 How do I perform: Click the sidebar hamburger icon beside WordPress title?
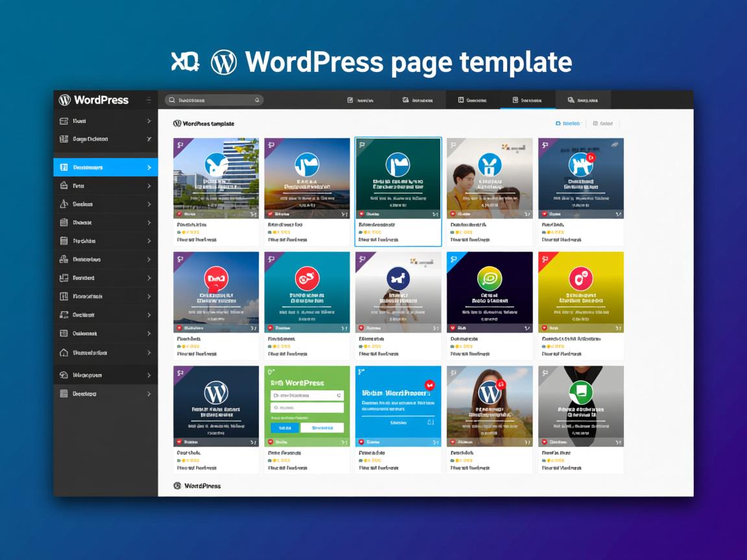[148, 100]
